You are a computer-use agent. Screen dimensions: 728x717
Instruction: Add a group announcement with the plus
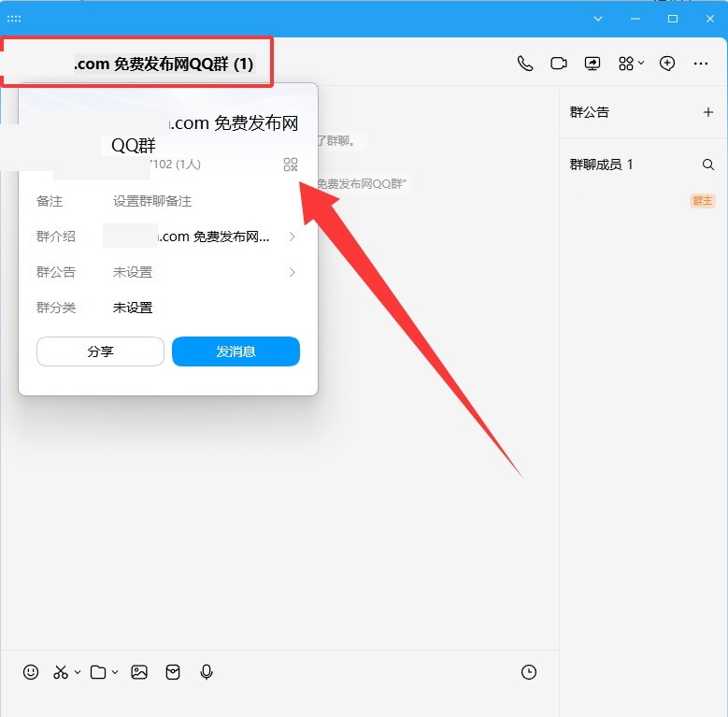coord(708,112)
